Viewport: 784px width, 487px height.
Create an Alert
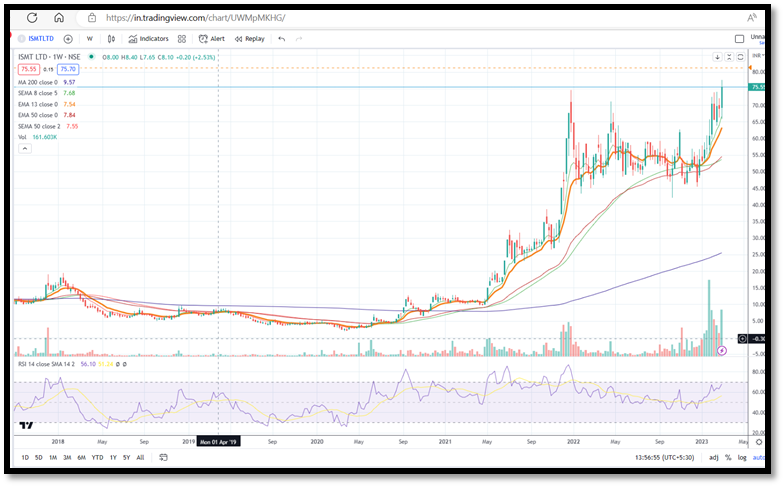coord(212,38)
